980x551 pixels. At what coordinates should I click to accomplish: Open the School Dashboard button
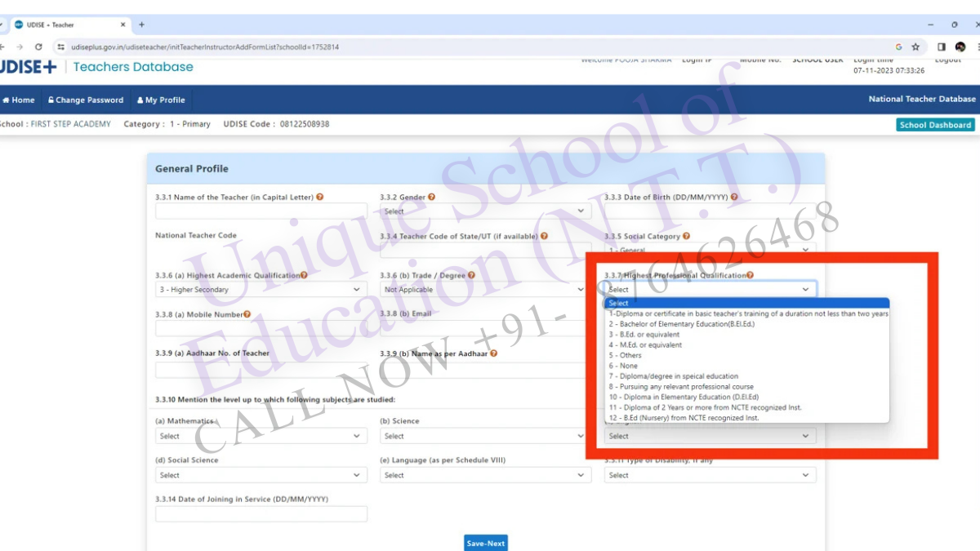[x=935, y=125]
